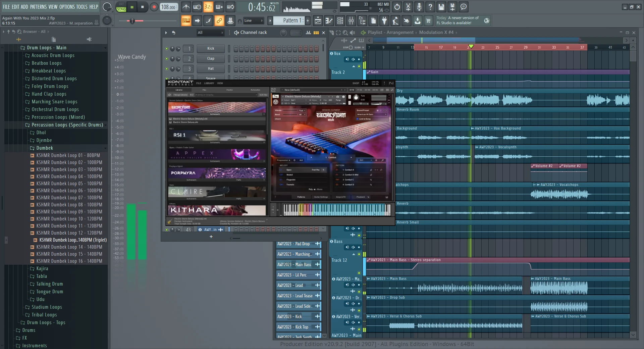644x349 pixels.
Task: Open the Piano roll view icon
Action: click(x=329, y=21)
